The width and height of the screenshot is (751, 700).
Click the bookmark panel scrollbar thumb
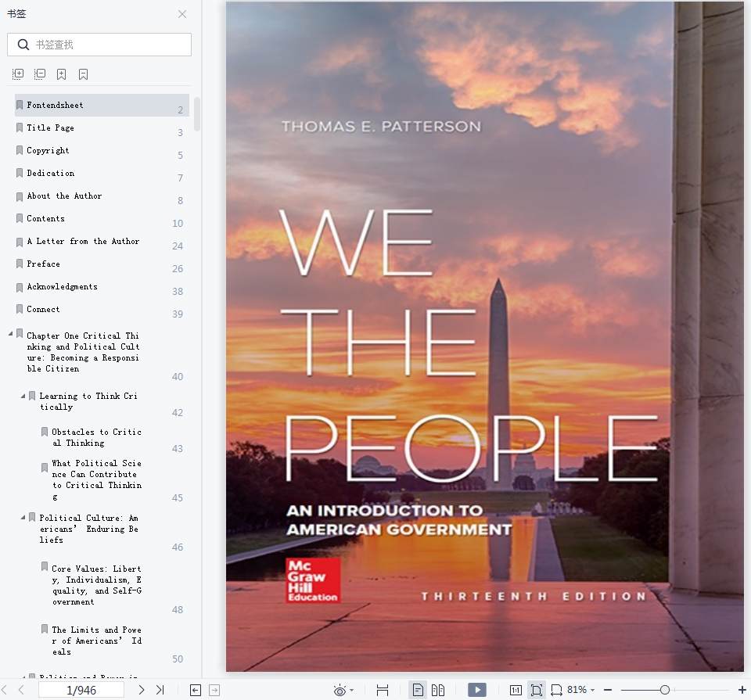click(197, 113)
